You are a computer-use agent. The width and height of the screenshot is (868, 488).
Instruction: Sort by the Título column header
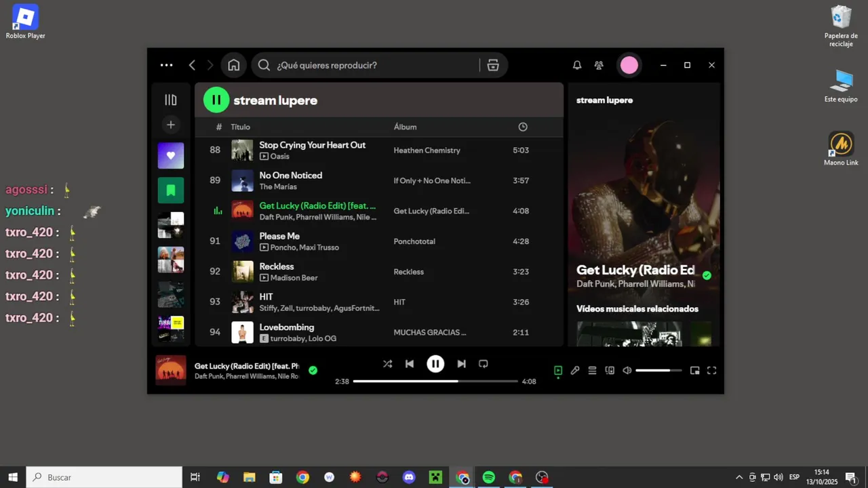(240, 127)
